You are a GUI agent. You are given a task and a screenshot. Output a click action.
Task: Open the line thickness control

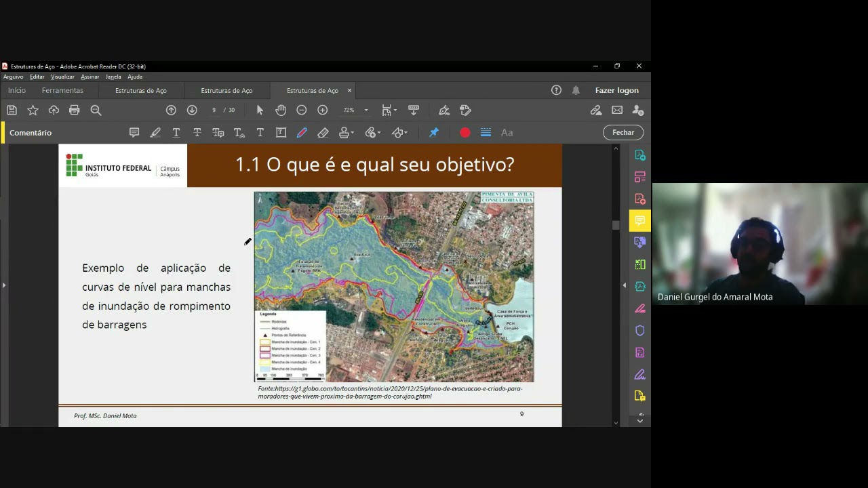click(486, 133)
